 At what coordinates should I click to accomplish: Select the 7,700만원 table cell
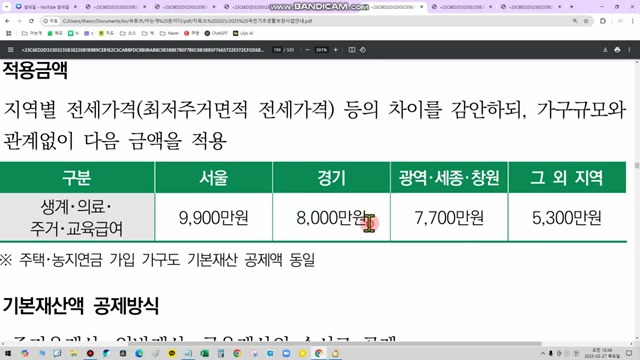pyautogui.click(x=449, y=218)
